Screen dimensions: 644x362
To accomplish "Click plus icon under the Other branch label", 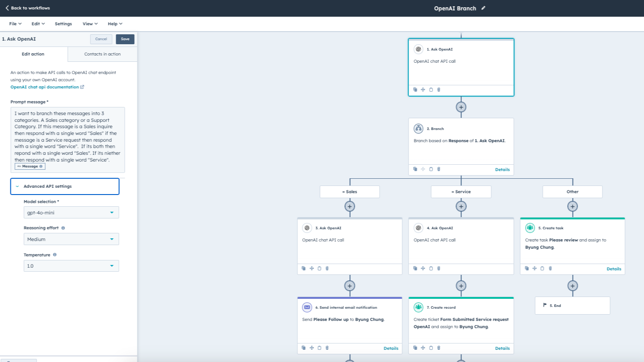I will (x=572, y=206).
